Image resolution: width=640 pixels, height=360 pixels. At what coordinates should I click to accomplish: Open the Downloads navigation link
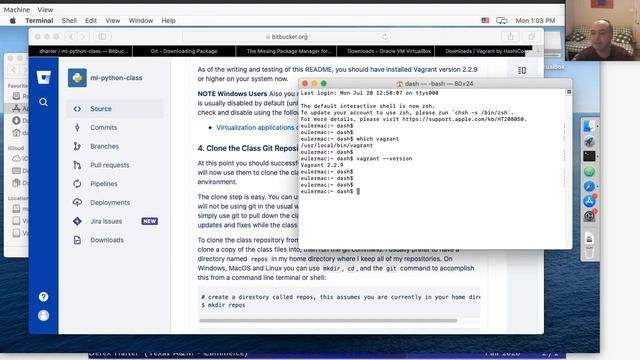[107, 240]
